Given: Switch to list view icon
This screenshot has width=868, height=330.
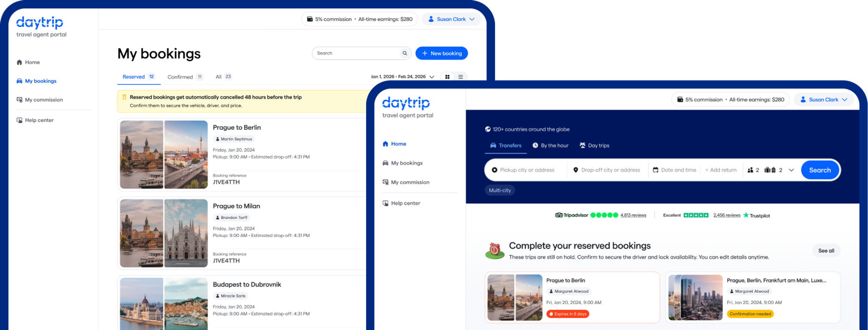Looking at the screenshot, I should pyautogui.click(x=461, y=77).
